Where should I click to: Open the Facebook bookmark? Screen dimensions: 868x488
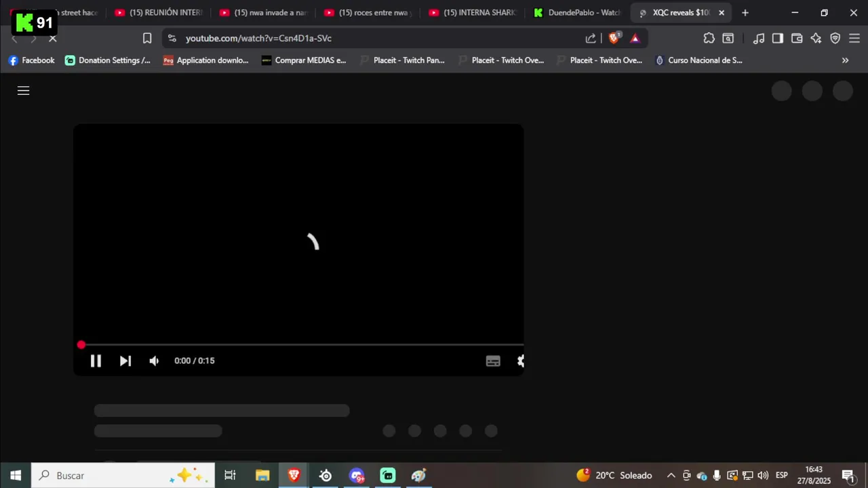click(x=31, y=60)
